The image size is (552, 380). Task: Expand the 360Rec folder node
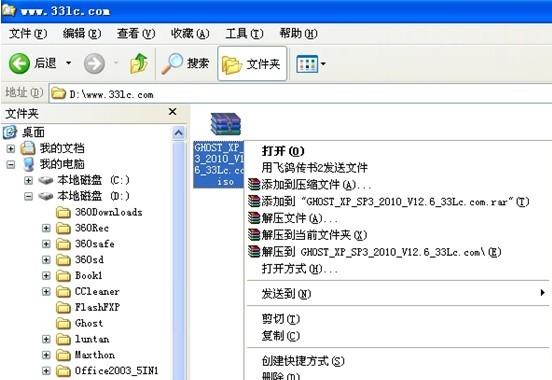(46, 228)
